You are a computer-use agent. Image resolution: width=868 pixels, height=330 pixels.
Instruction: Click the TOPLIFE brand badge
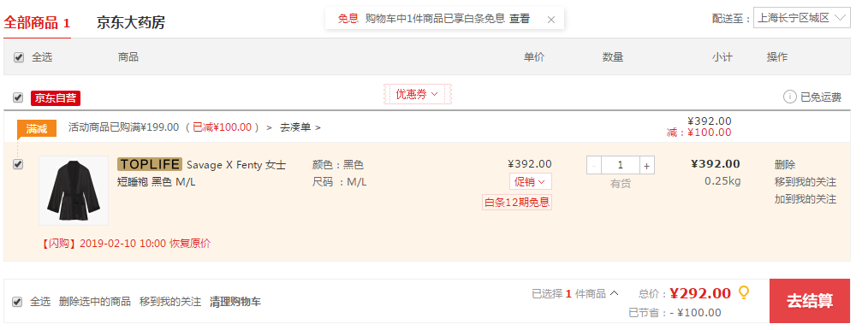(150, 164)
